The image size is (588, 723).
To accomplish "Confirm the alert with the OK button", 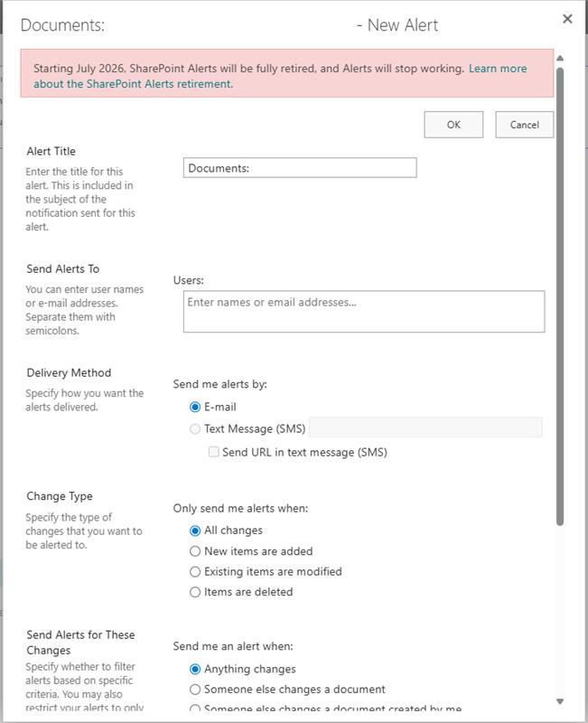I will pos(453,125).
